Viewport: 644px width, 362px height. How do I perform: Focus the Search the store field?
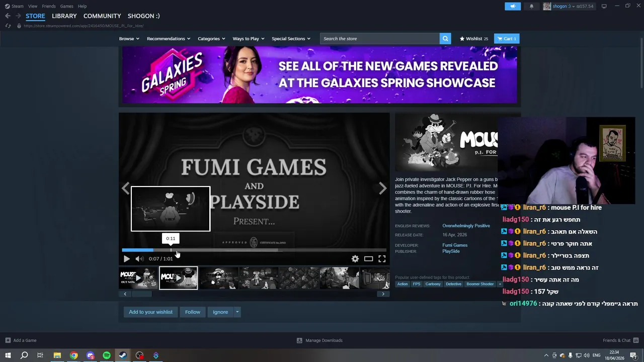click(x=379, y=39)
